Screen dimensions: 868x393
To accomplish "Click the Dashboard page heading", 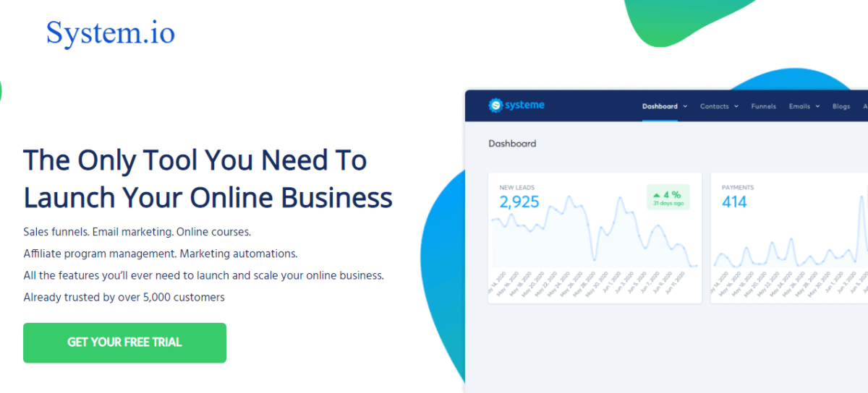I will pos(512,144).
